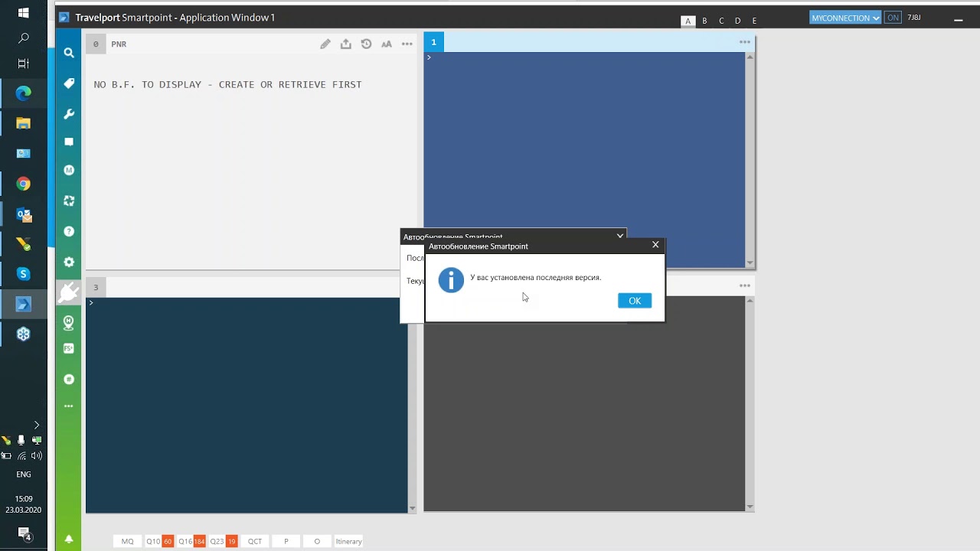This screenshot has width=980, height=551.
Task: Open Google Chrome from taskbar
Action: [x=24, y=184]
